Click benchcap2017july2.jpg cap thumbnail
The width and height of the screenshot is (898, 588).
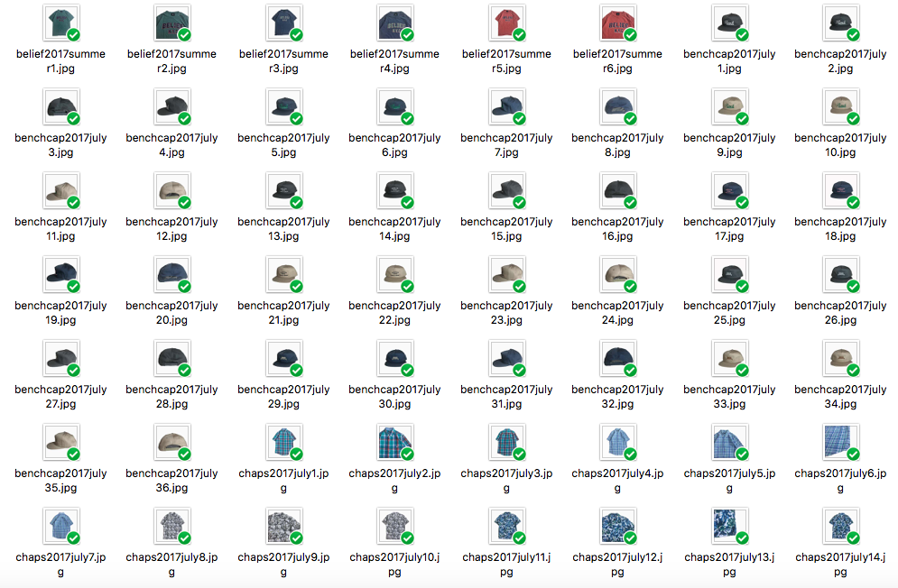click(841, 23)
